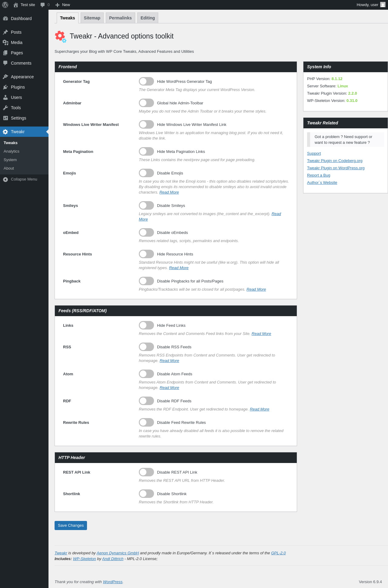This screenshot has width=388, height=588.
Task: Click the Media icon in sidebar
Action: [x=5, y=42]
